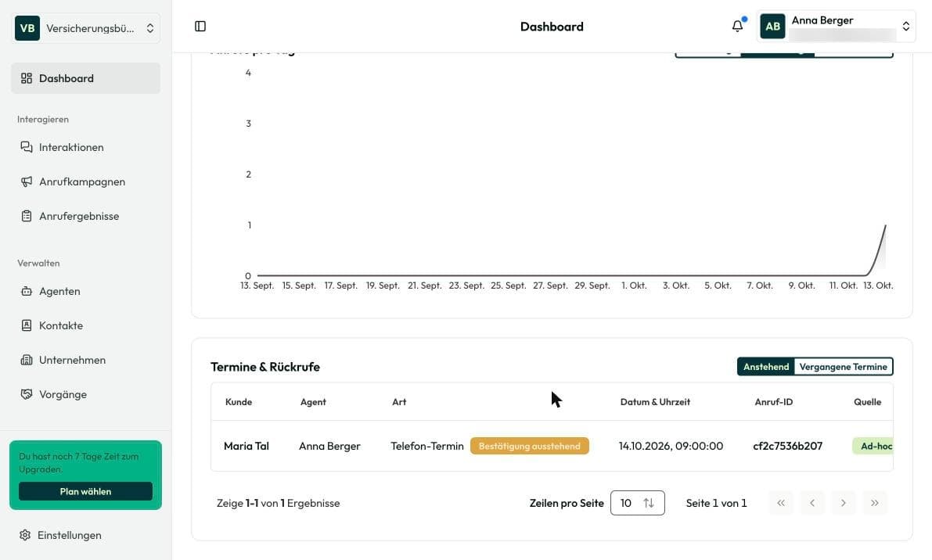The height and width of the screenshot is (560, 932).
Task: Click the Termine & Rückrufe heading
Action: click(265, 367)
